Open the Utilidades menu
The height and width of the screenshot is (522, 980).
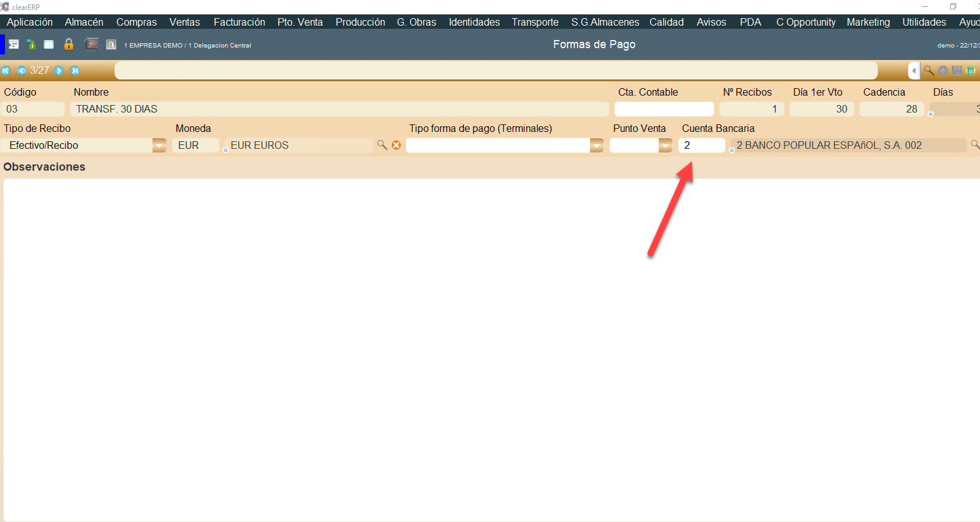point(924,22)
